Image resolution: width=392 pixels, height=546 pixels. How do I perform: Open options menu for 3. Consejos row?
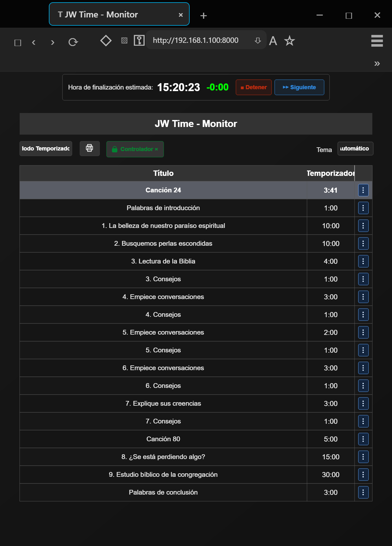[363, 279]
